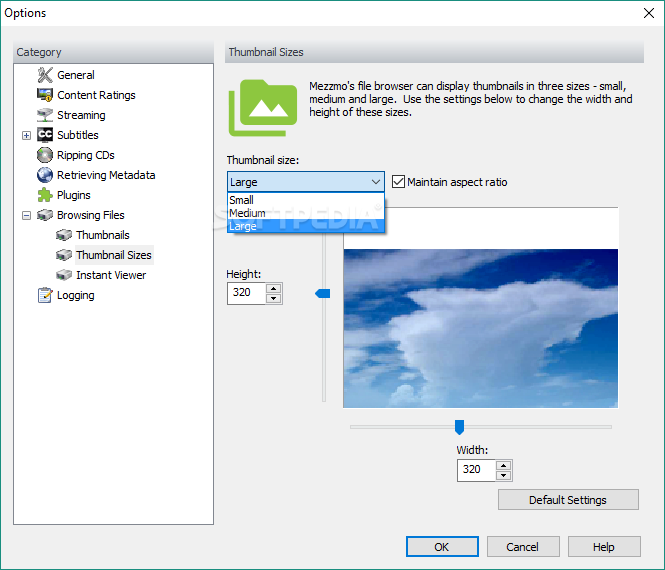Screen dimensions: 665x570
Task: Click the Instant Viewer drive icon
Action: click(x=64, y=275)
